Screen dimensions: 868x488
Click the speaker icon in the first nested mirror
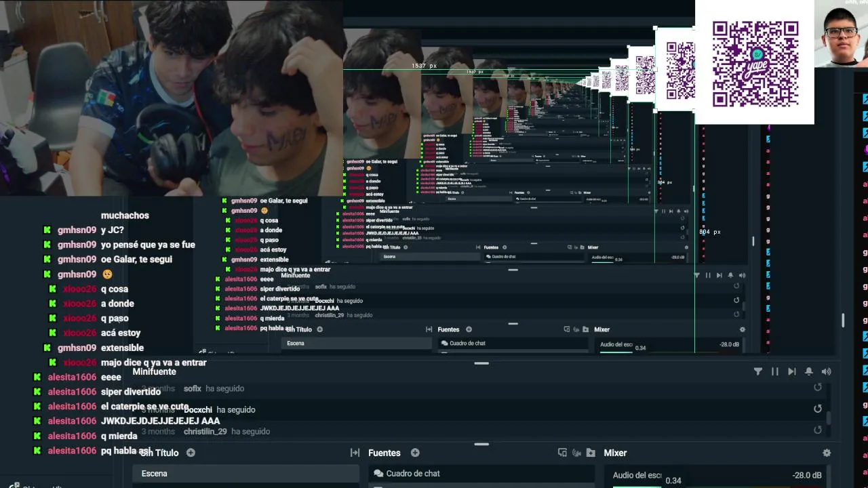point(742,275)
